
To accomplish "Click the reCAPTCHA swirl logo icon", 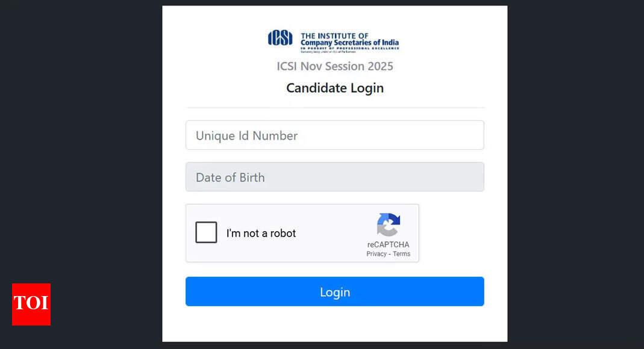I will [x=389, y=224].
